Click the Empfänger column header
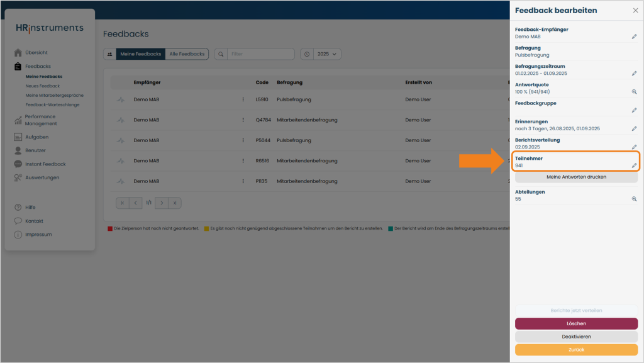This screenshot has width=644, height=363. click(147, 82)
